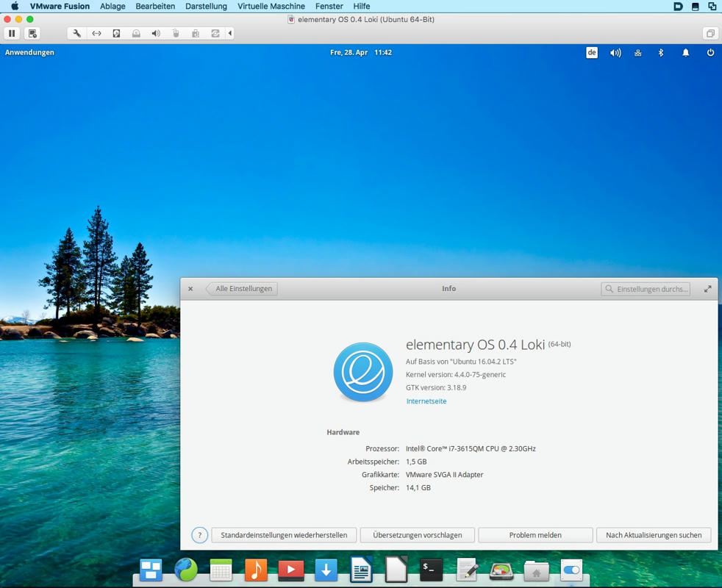Open the Music app in the dock
Image resolution: width=722 pixels, height=588 pixels.
coord(256,570)
